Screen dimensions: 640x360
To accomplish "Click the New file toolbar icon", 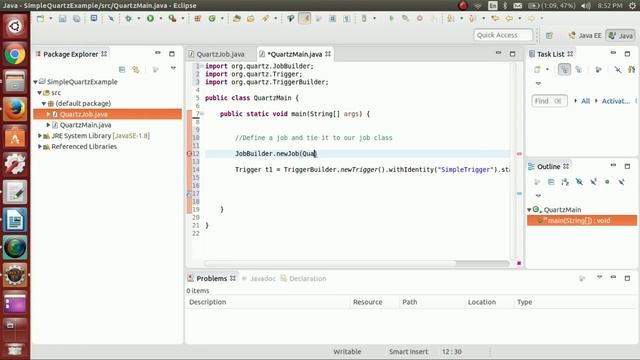I will (x=40, y=18).
